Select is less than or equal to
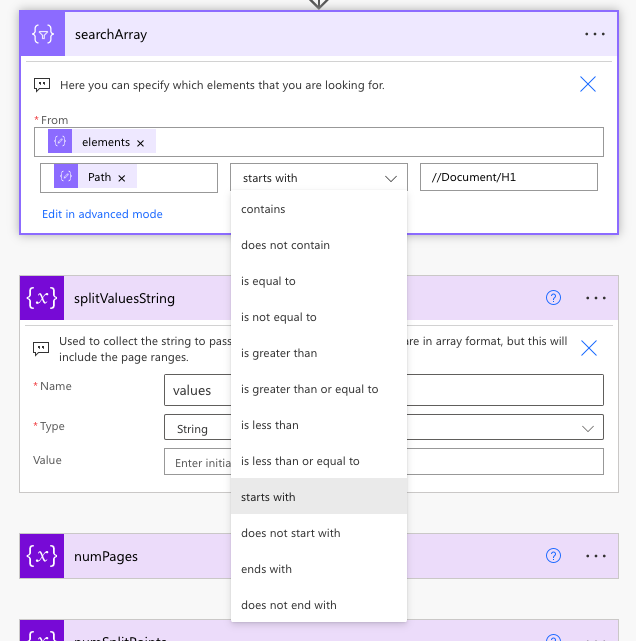The height and width of the screenshot is (641, 636). (x=319, y=461)
